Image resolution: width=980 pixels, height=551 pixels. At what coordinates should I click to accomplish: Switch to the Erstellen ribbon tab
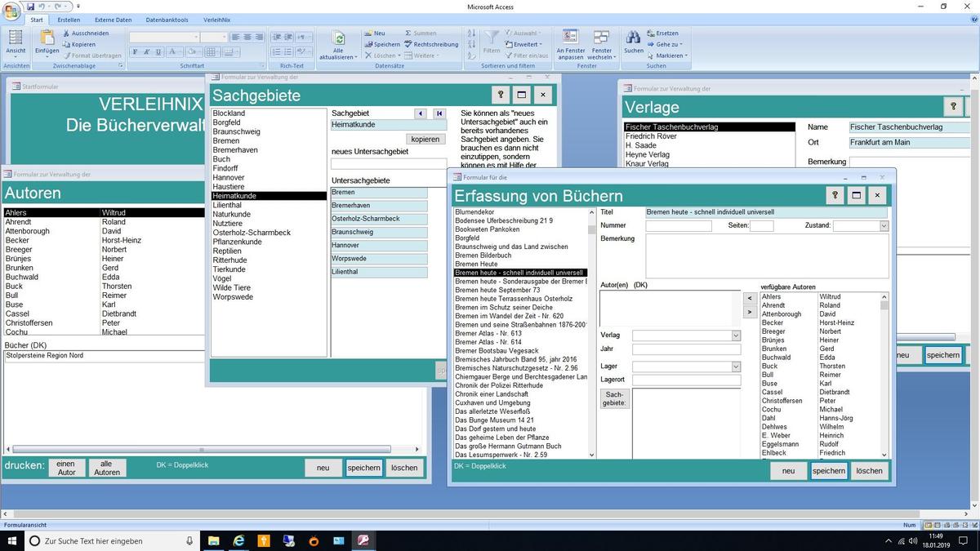(69, 20)
